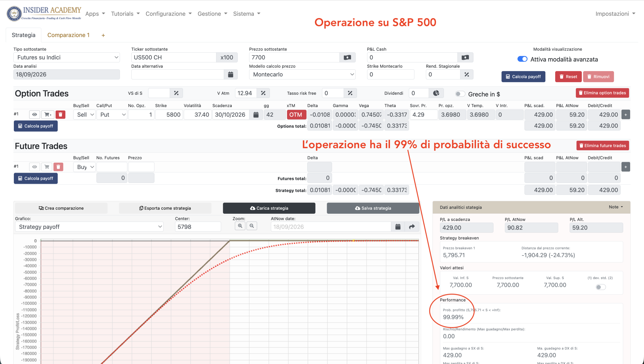Click the No. Futures input in future trade #1

(112, 167)
